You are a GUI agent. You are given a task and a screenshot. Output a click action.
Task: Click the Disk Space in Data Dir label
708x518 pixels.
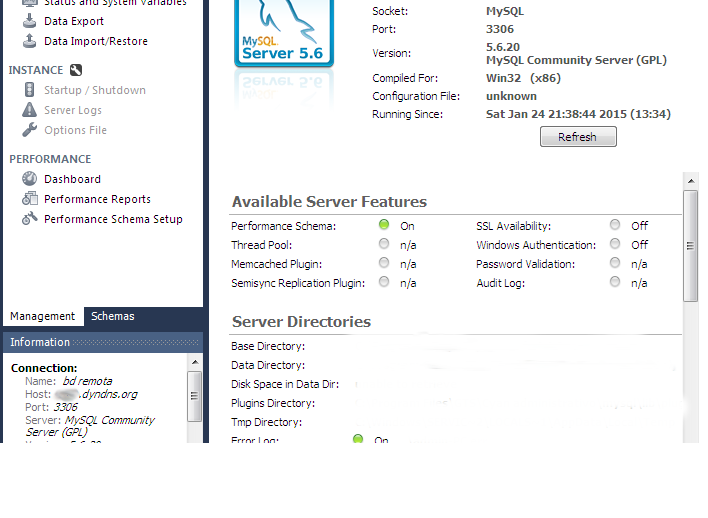(285, 384)
